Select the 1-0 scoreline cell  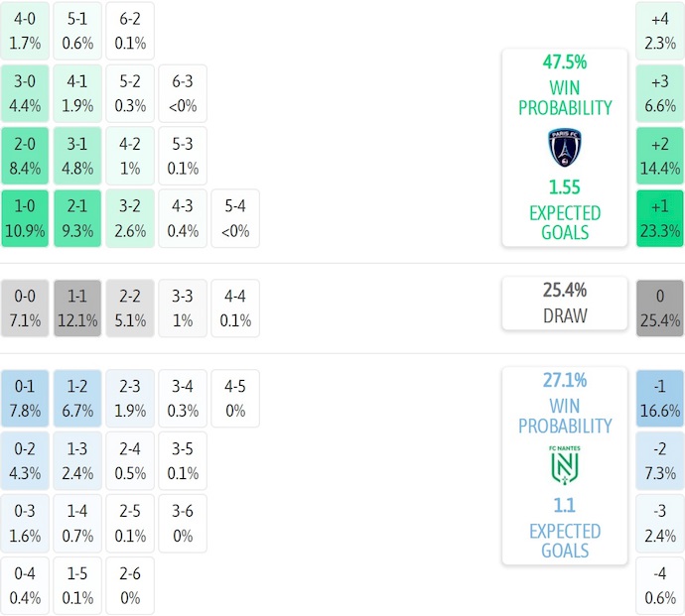25,219
